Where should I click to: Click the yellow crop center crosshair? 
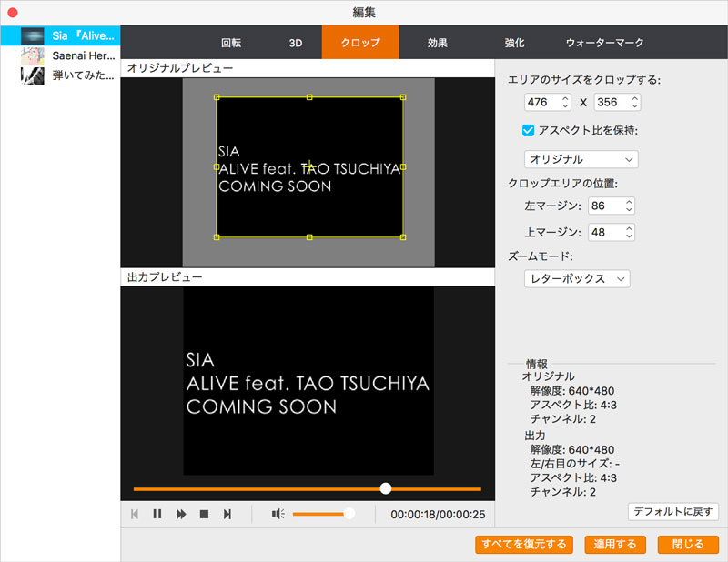coord(309,166)
